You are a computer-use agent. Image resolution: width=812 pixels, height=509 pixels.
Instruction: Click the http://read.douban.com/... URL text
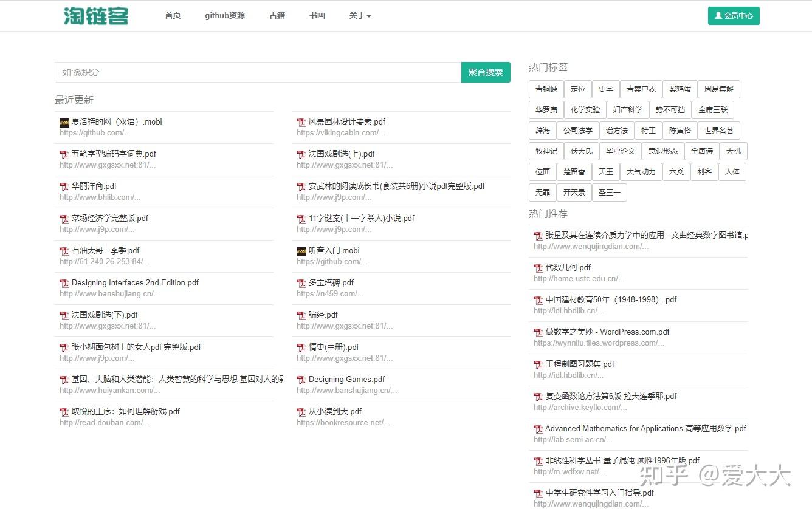coord(104,423)
